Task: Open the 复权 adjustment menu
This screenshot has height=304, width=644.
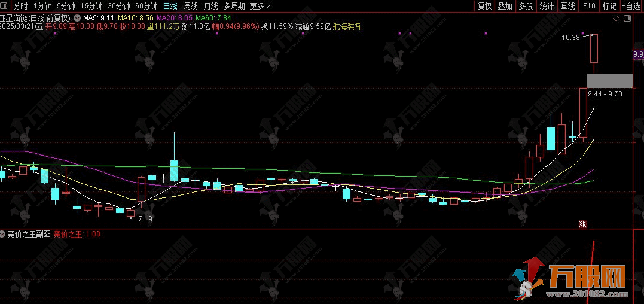Action: (x=484, y=6)
